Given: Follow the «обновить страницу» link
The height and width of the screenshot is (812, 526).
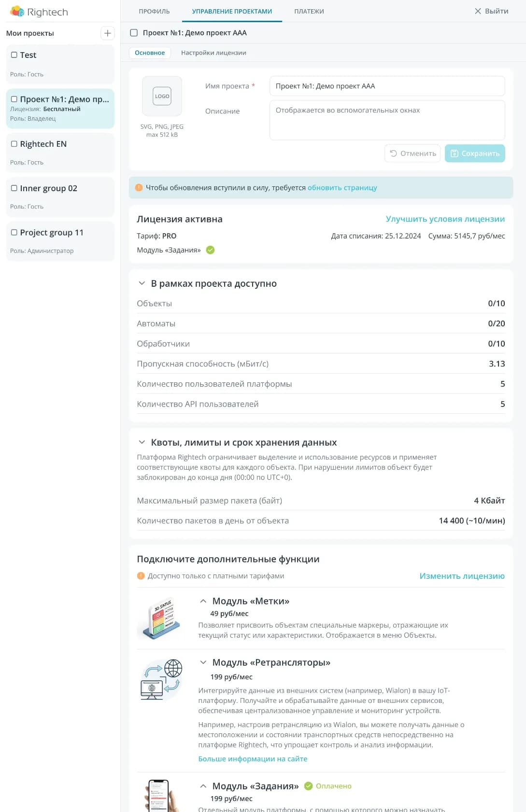Looking at the screenshot, I should (342, 188).
